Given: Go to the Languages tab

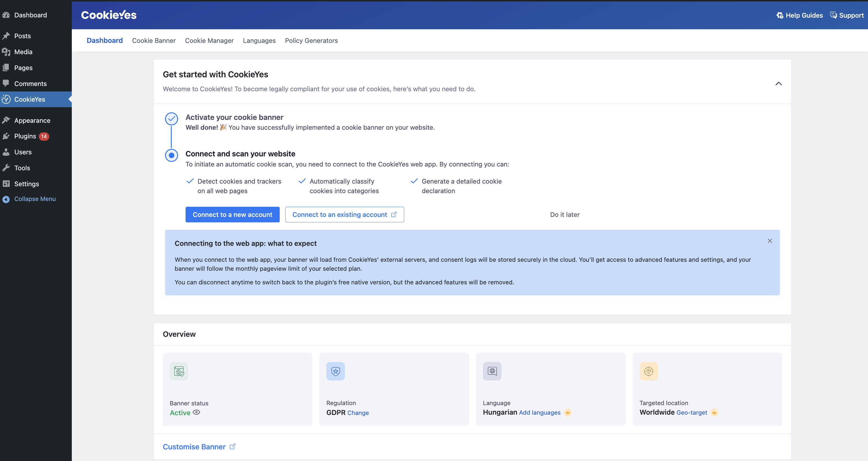Looking at the screenshot, I should (259, 41).
